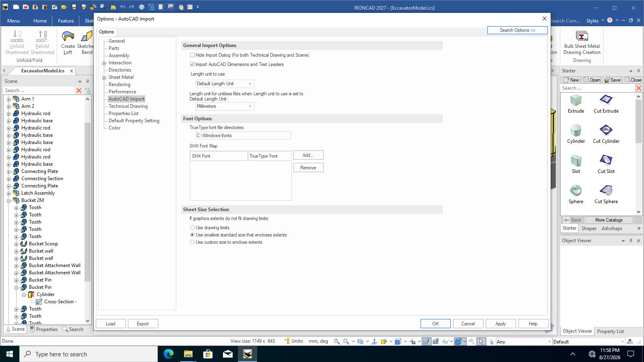Screen dimensions: 644x362
Task: Click the Cross-Section sketch icon in tree
Action: [x=39, y=302]
